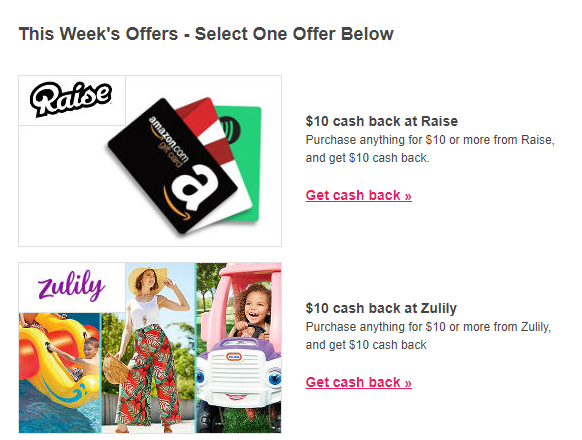582x440 pixels.
Task: Click the '$10 cash back at Raise' heading
Action: point(382,121)
